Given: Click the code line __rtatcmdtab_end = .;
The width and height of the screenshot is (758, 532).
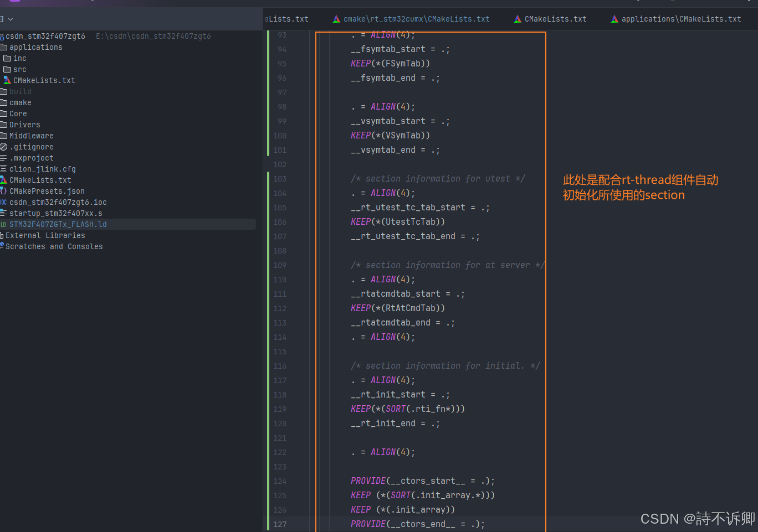Looking at the screenshot, I should coord(403,323).
